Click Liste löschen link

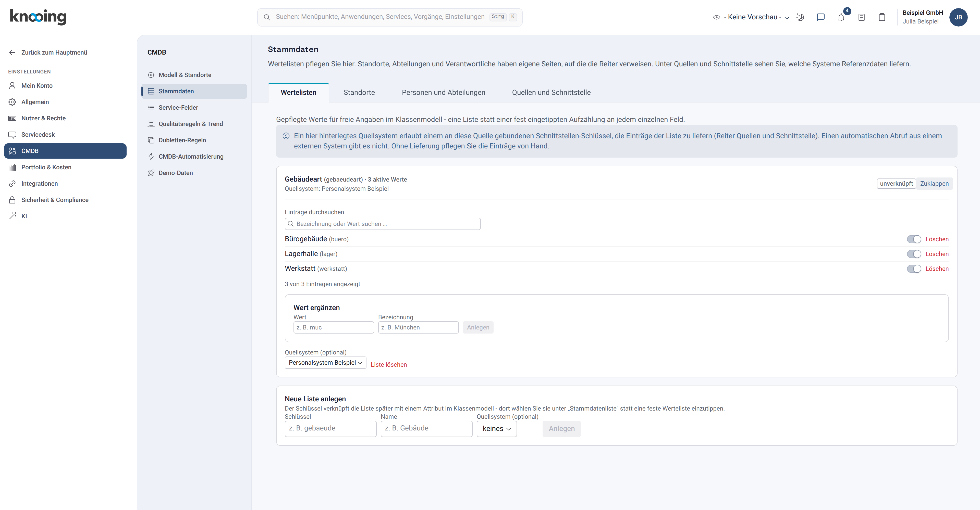click(388, 364)
